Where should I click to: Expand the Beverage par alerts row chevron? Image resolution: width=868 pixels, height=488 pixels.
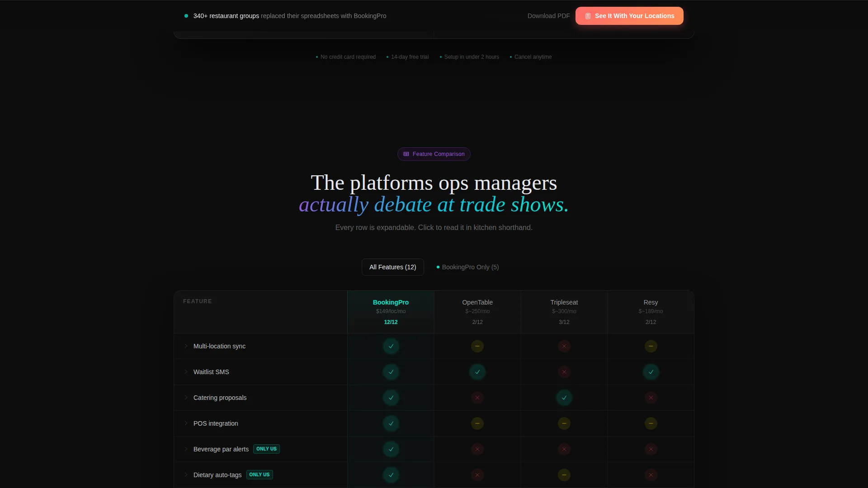186,449
